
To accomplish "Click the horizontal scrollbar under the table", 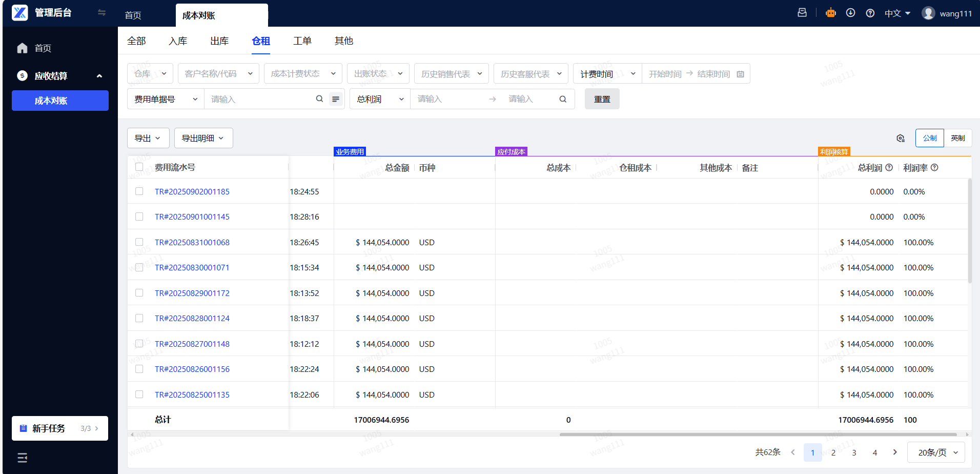I will tap(758, 434).
